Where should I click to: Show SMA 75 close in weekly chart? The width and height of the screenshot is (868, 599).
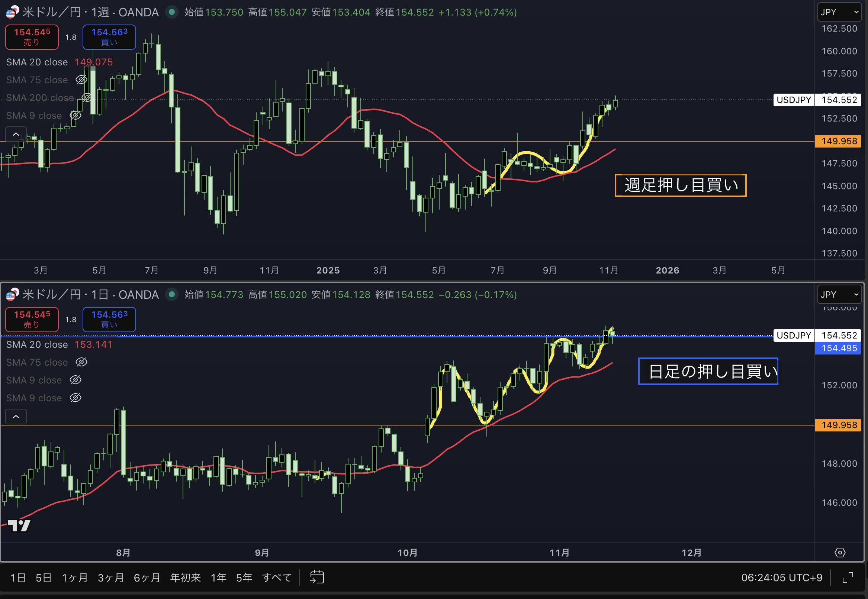pyautogui.click(x=81, y=80)
